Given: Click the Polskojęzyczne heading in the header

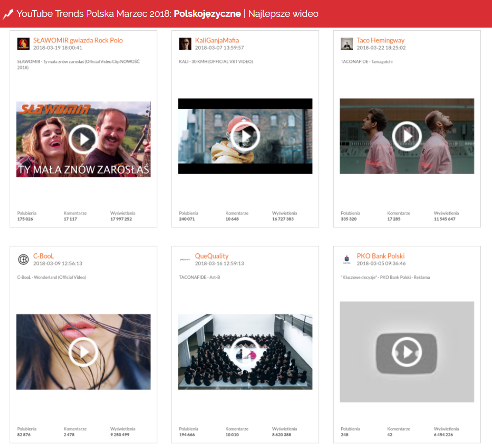Looking at the screenshot, I should click(207, 14).
